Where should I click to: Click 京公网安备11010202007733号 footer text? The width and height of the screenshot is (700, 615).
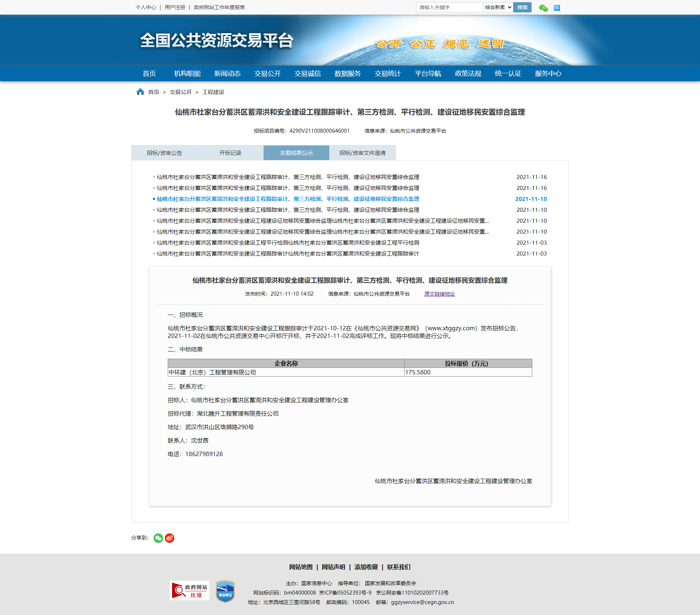(412, 593)
